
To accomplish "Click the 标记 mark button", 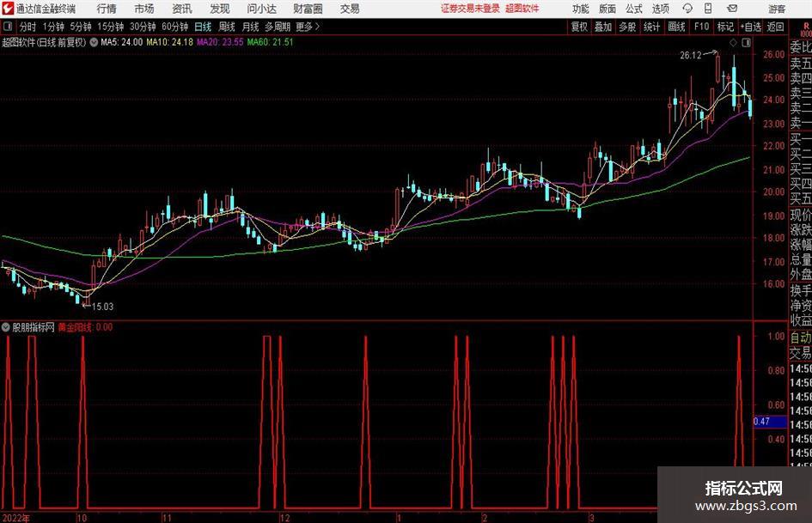I will pos(725,27).
